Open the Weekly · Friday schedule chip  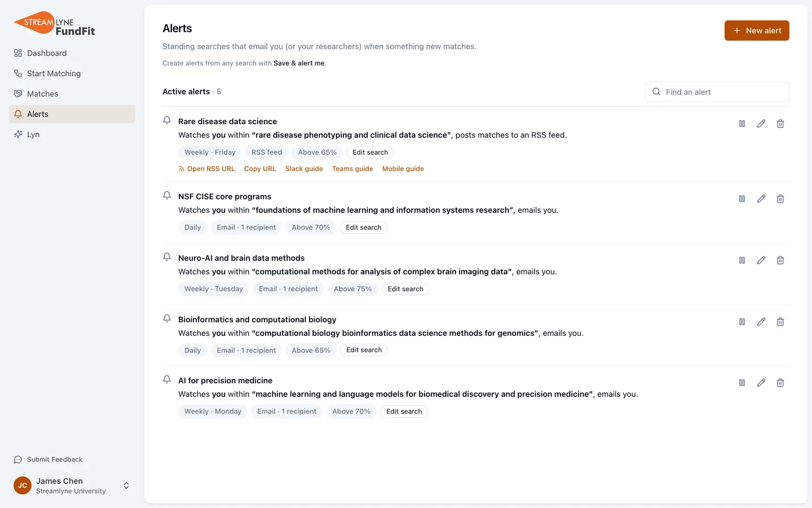click(x=210, y=152)
